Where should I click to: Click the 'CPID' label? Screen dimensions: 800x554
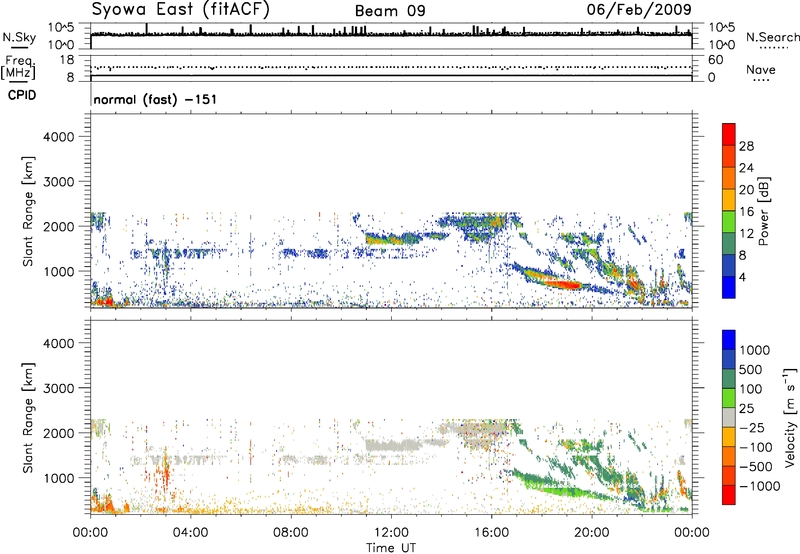[x=22, y=95]
